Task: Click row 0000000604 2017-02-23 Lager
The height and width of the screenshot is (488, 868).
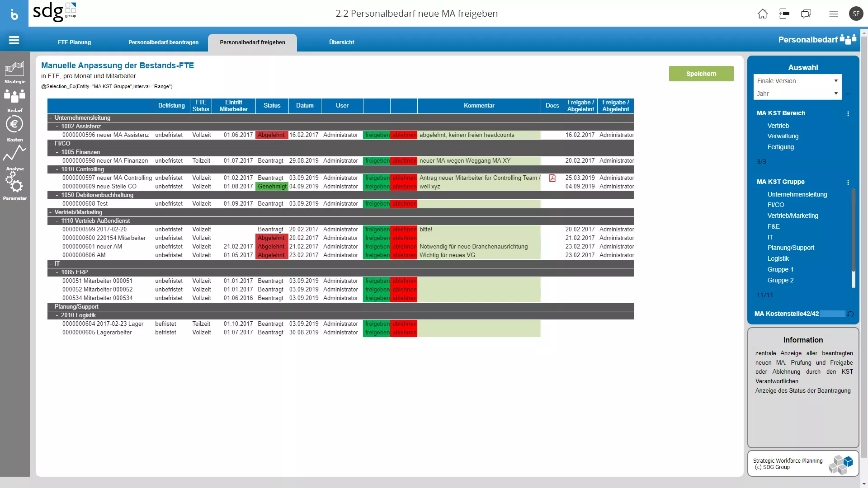Action: [x=103, y=324]
